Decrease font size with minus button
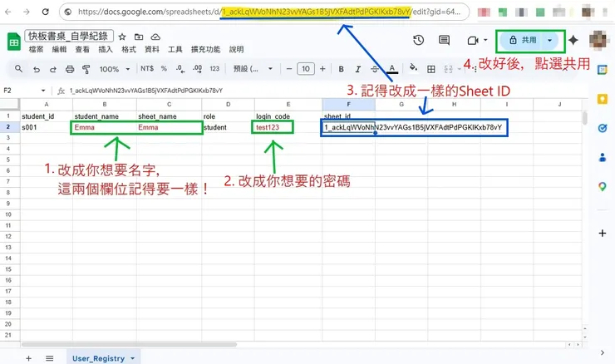 click(x=289, y=69)
